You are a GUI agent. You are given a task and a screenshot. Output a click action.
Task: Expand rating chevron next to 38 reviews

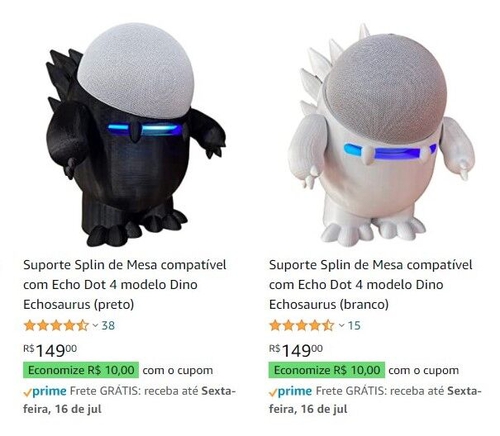tap(95, 326)
